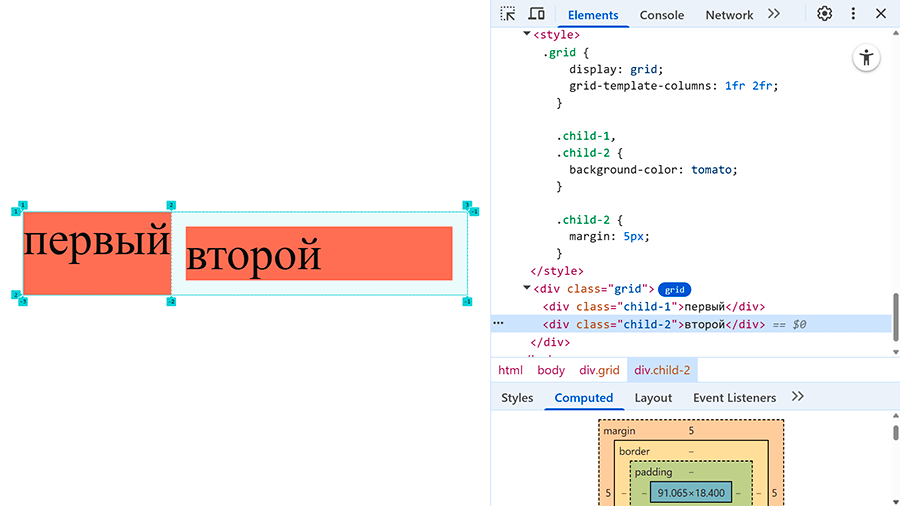Show more sidebar pane tabs
Screen dimensions: 900x506
point(798,397)
